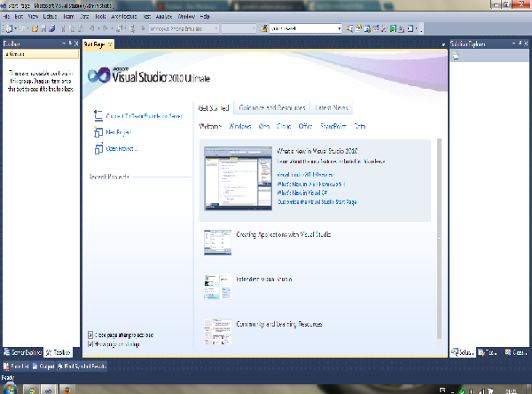Viewport: 532px width, 394px height.
Task: Click the Navigate Forward toolbar icon
Action: click(132, 29)
